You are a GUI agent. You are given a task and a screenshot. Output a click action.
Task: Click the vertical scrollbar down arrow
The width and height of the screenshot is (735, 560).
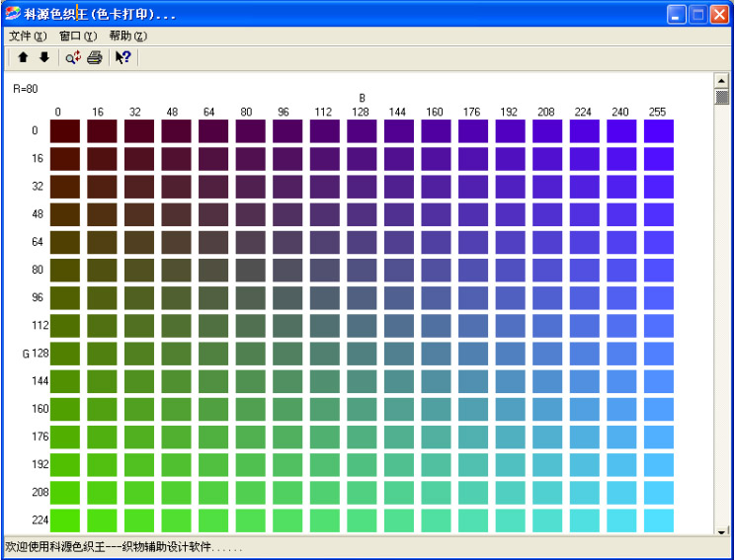tap(722, 531)
